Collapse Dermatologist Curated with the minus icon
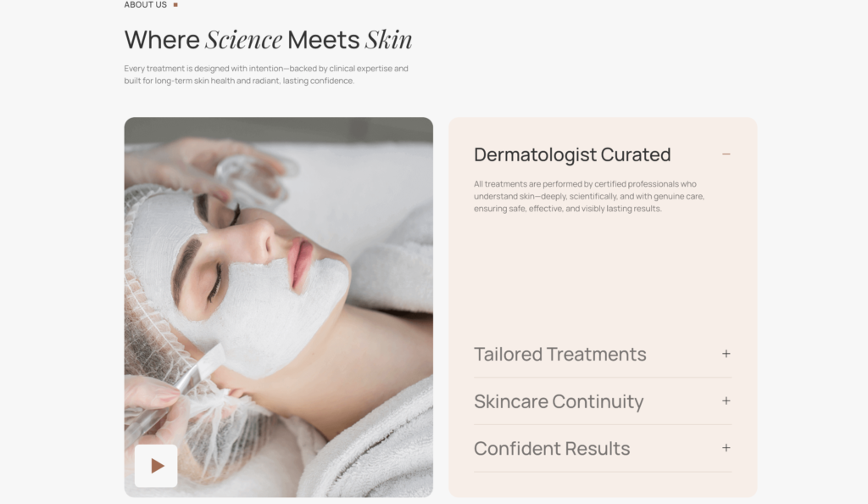This screenshot has width=868, height=504. tap(726, 154)
